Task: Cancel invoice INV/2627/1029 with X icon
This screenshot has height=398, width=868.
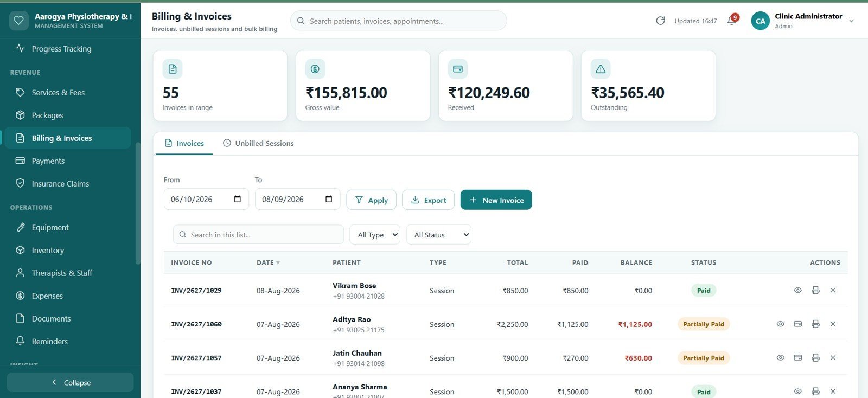Action: pyautogui.click(x=833, y=291)
